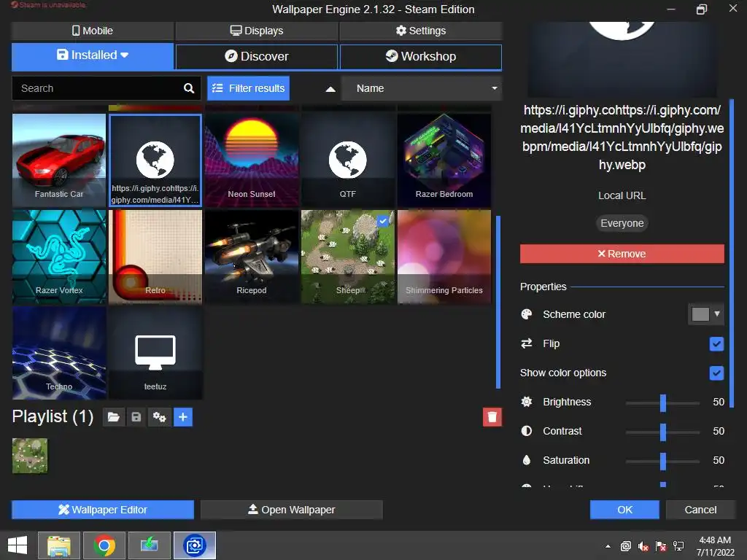The width and height of the screenshot is (747, 560).
Task: Click the Action Center flag tray icon
Action: 661,546
